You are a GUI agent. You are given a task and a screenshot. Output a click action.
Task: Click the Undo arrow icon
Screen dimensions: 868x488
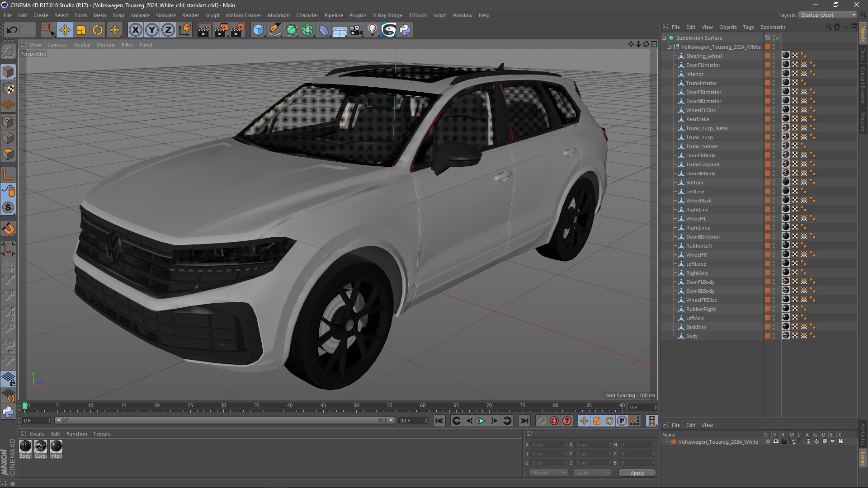pos(12,30)
